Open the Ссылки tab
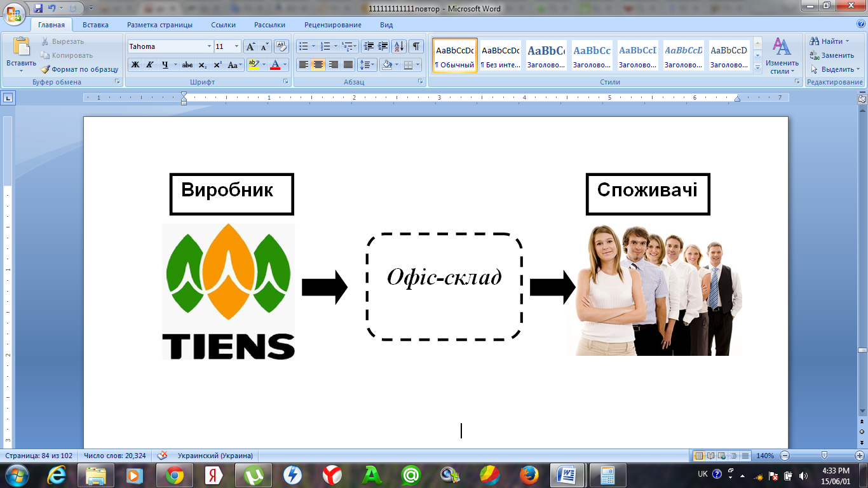868x488 pixels. pos(224,25)
